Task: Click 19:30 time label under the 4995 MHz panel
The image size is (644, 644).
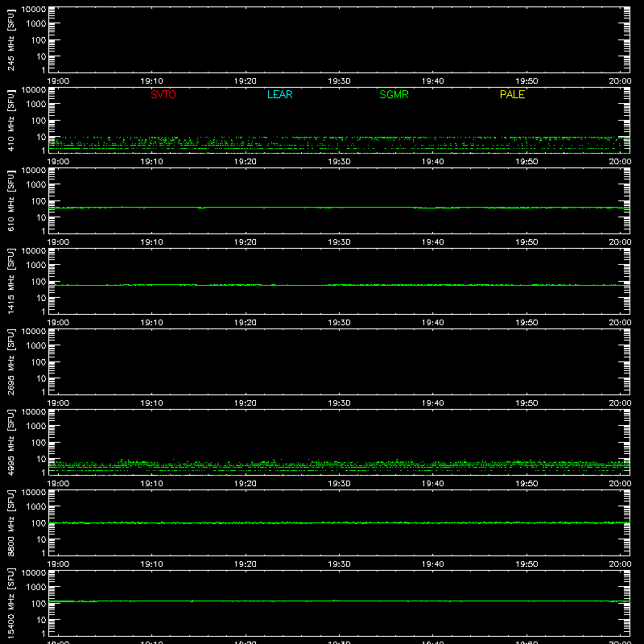Action: pyautogui.click(x=339, y=484)
